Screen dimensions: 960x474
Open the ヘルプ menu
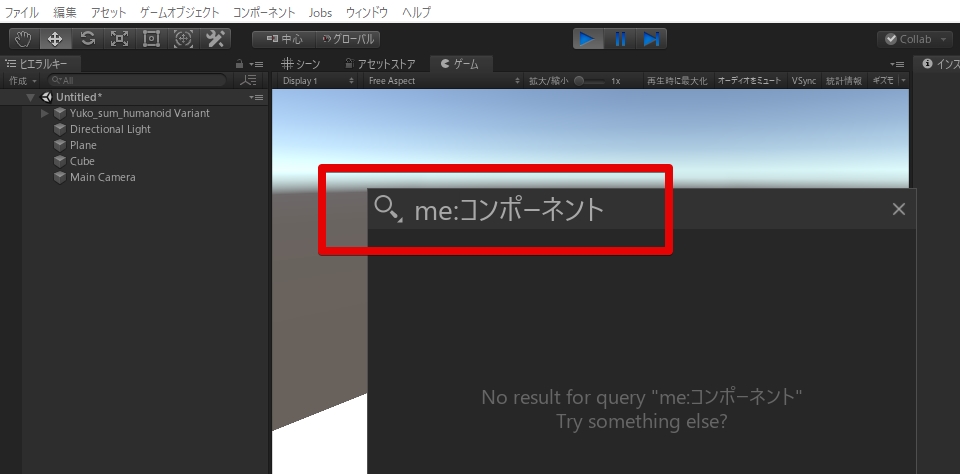pos(416,12)
